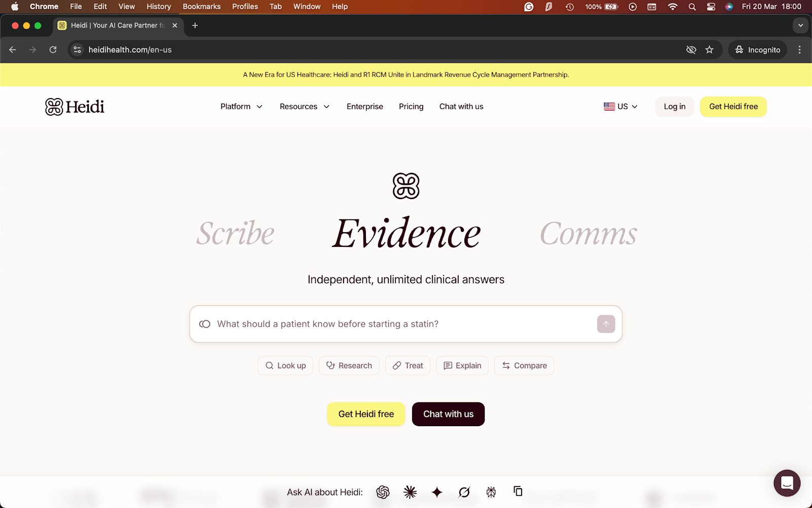Select the Evidence heading

coord(406,233)
